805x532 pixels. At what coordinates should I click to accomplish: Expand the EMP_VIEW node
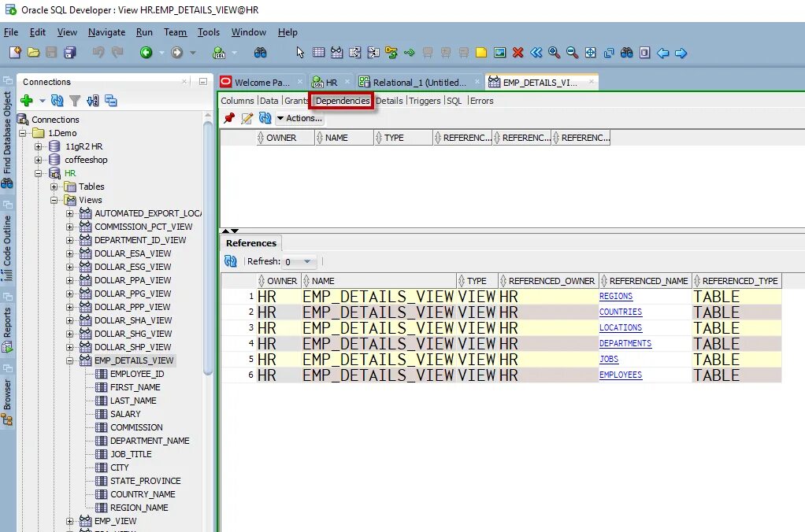pos(70,521)
